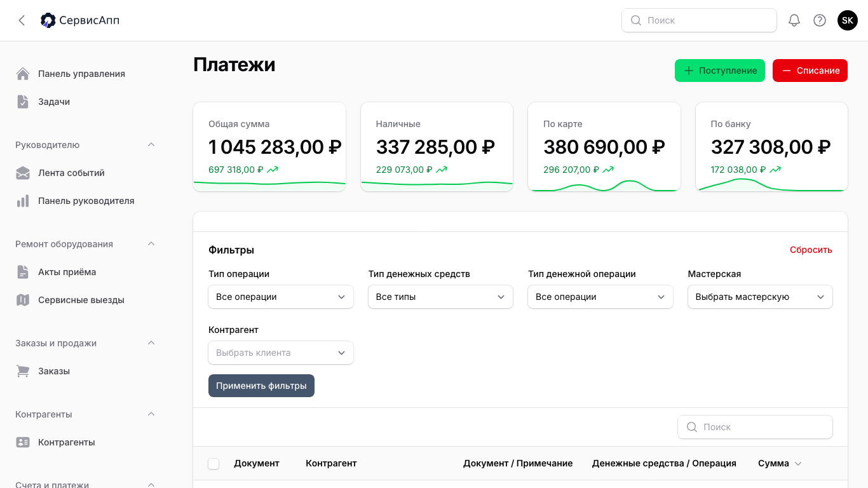Click the Акты приёма file icon
The height and width of the screenshot is (488, 868).
(x=23, y=271)
